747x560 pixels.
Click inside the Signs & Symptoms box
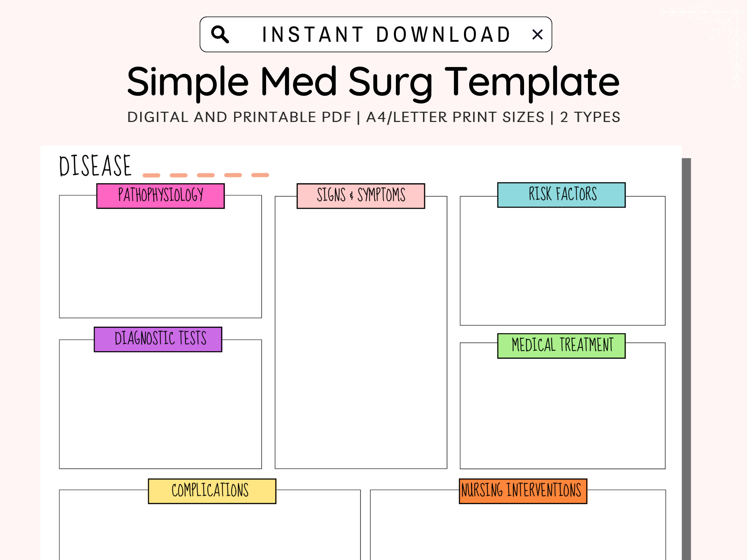coord(361,338)
